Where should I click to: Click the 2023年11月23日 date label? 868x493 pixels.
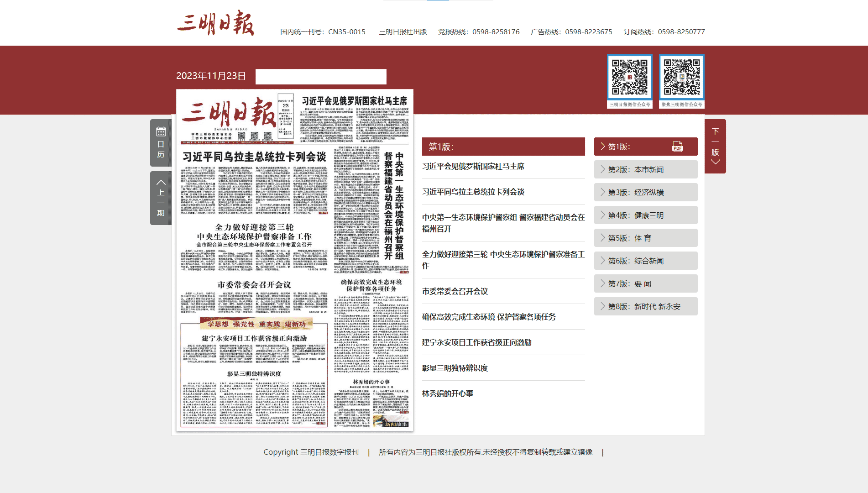point(211,76)
